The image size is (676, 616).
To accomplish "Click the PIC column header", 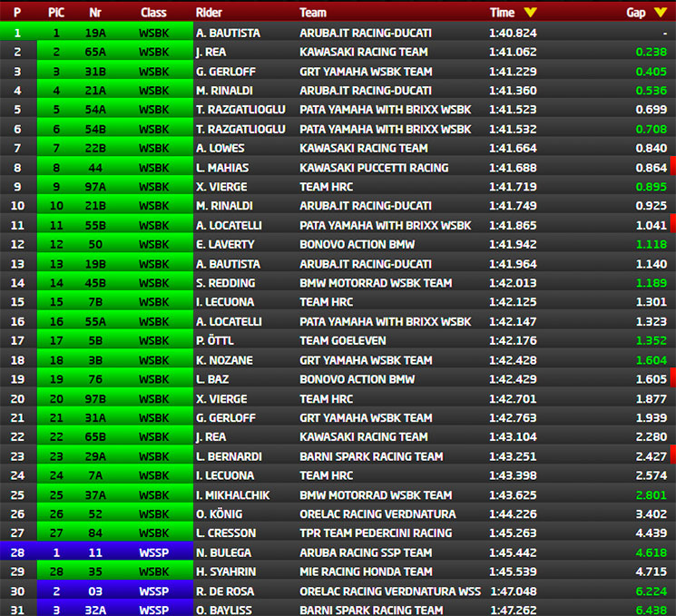I will [x=56, y=13].
